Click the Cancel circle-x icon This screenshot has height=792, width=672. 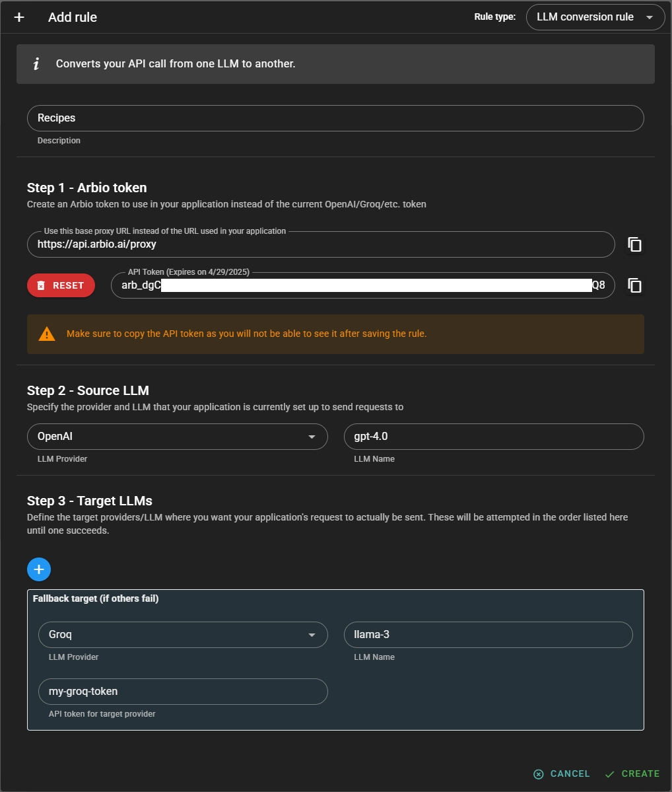[x=538, y=774]
